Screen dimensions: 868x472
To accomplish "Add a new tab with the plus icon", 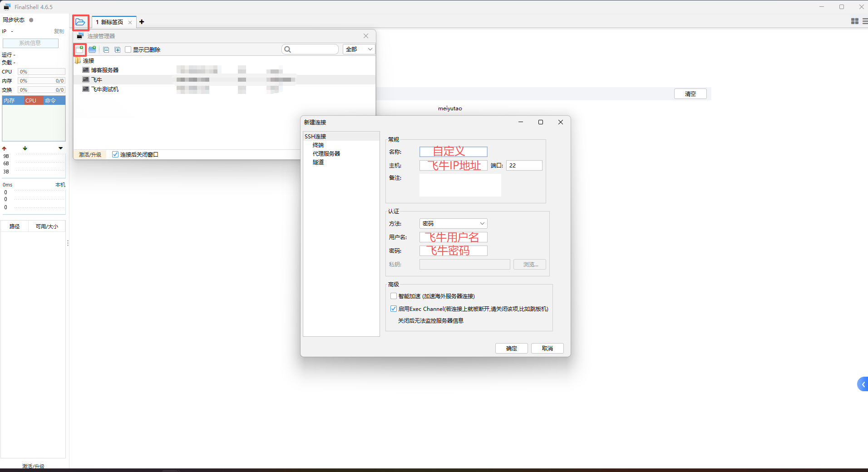I will point(142,22).
